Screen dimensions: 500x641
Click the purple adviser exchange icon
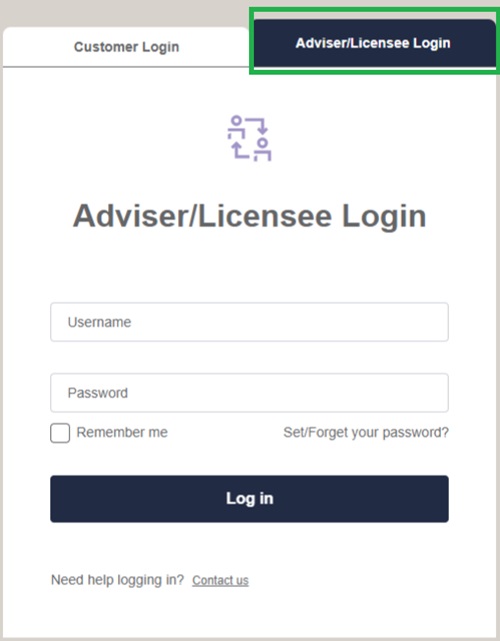(x=249, y=138)
